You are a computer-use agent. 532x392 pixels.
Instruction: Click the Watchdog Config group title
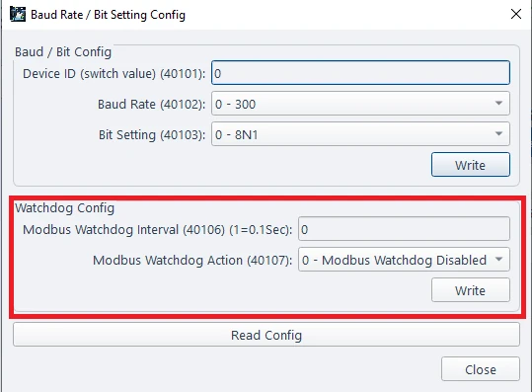(x=64, y=208)
